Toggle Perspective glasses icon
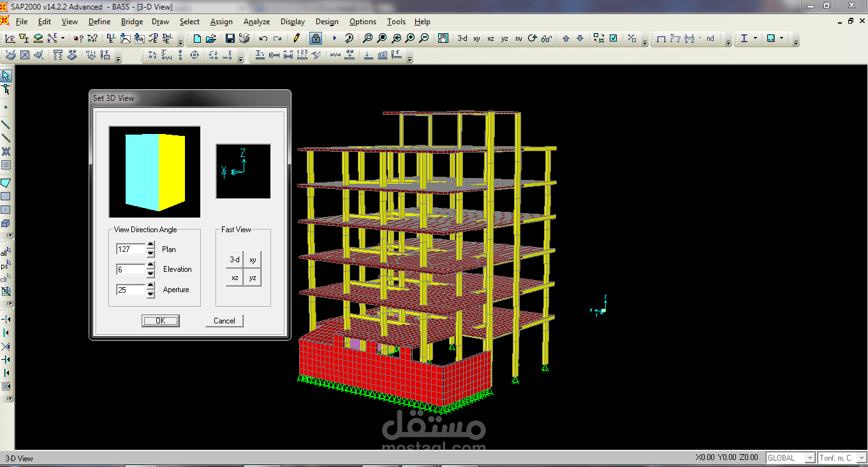 tap(547, 38)
